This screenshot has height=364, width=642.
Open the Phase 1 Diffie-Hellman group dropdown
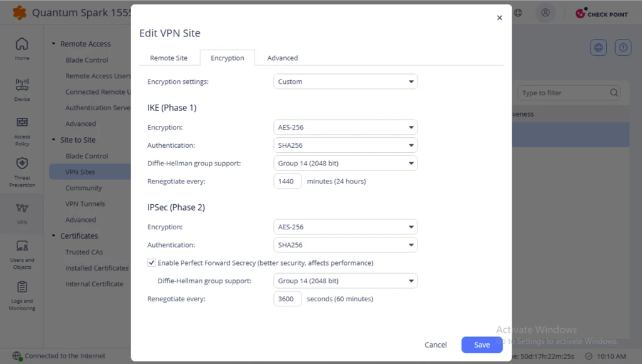(345, 163)
